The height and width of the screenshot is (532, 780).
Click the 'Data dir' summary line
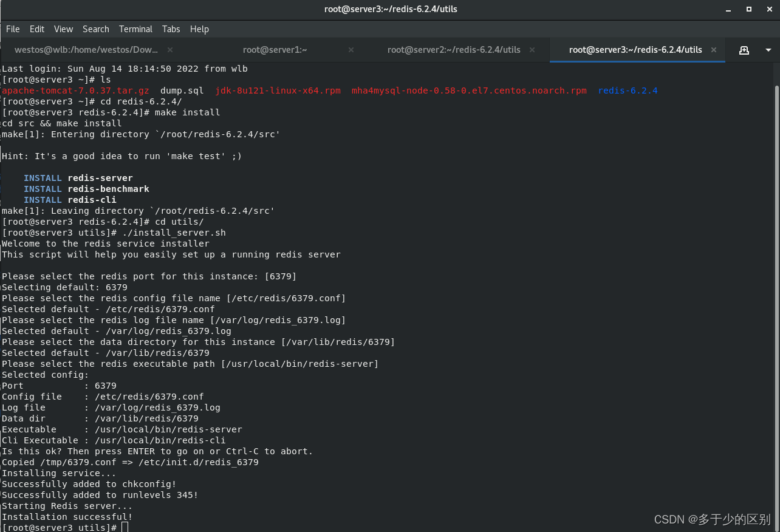[x=100, y=418]
